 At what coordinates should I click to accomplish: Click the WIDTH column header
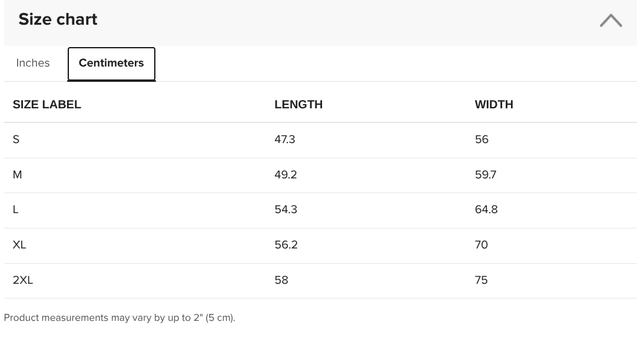click(x=494, y=104)
